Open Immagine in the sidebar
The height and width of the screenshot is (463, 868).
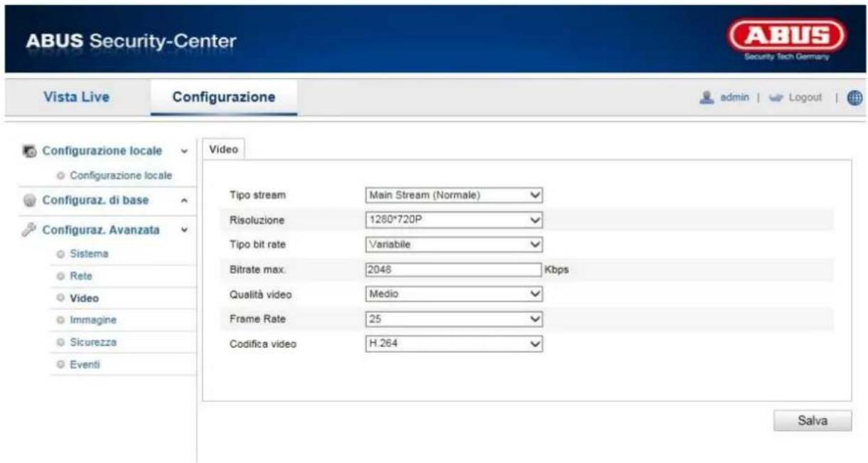click(x=92, y=320)
